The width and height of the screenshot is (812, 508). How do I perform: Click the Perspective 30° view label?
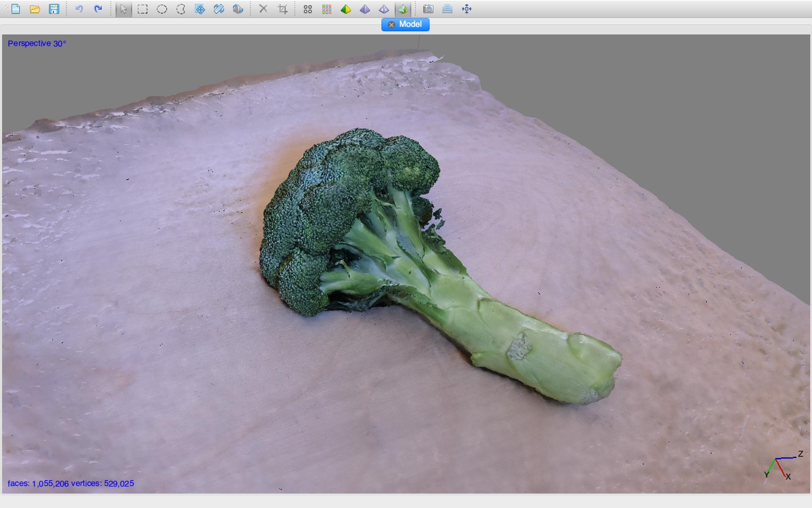(37, 43)
